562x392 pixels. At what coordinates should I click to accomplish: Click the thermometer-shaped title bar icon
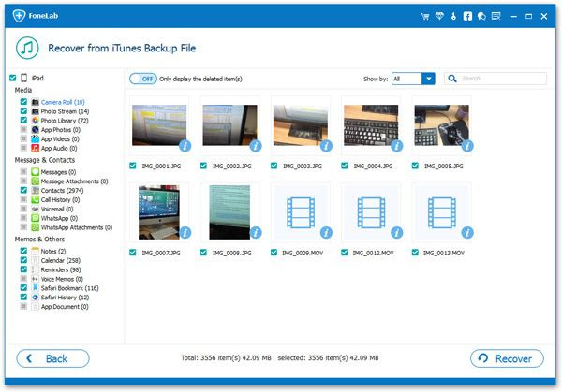[453, 16]
